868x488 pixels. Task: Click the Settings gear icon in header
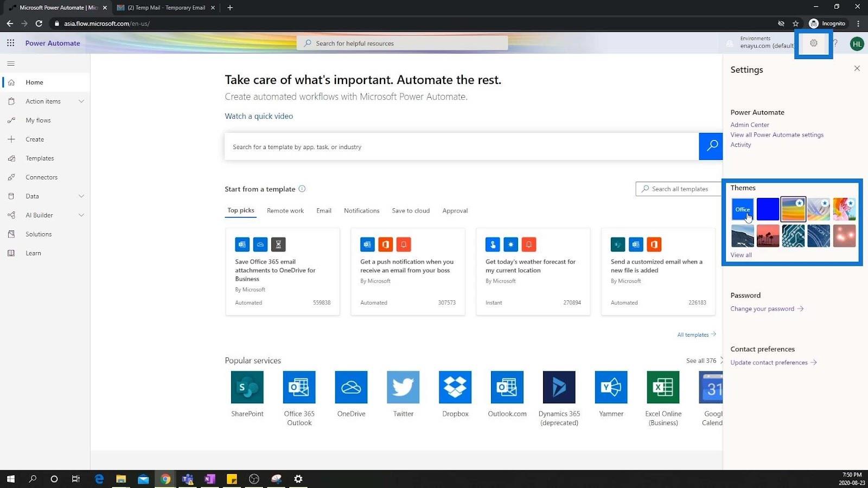pyautogui.click(x=813, y=43)
